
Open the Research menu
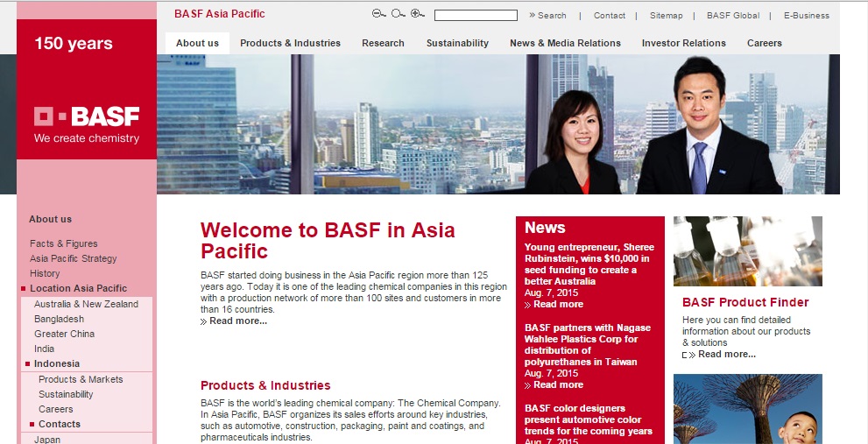383,43
